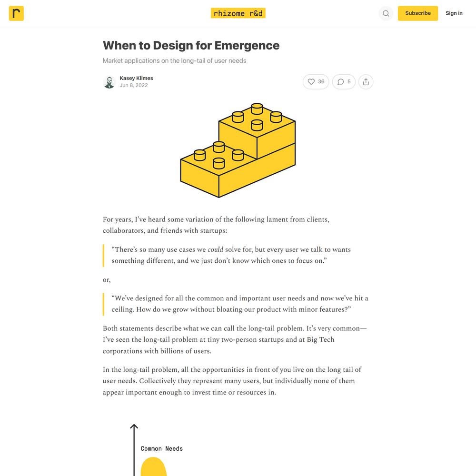The height and width of the screenshot is (476, 476).
Task: Open search with the magnifying glass icon
Action: tap(386, 13)
